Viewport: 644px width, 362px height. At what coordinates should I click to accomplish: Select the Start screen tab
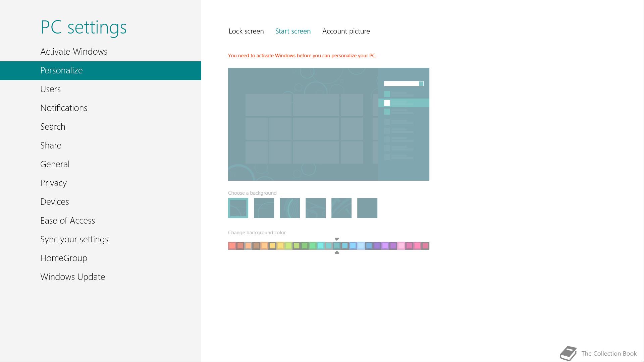[293, 31]
